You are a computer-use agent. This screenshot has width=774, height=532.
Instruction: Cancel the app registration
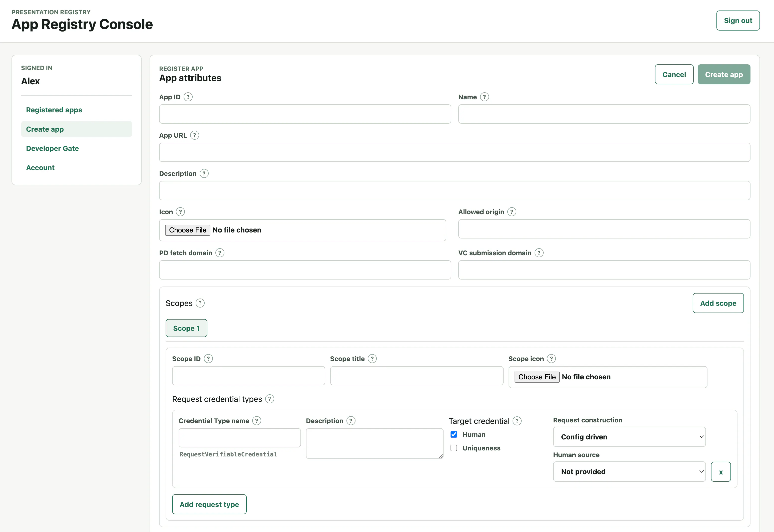click(674, 74)
